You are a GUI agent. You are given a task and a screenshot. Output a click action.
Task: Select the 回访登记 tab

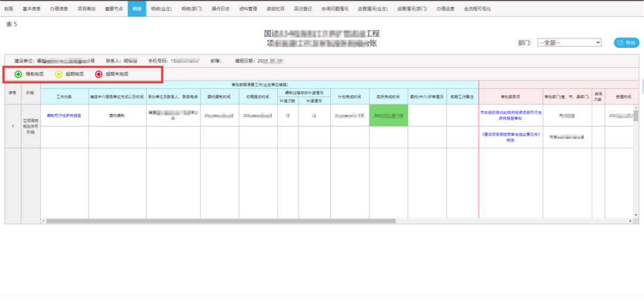[x=303, y=8]
